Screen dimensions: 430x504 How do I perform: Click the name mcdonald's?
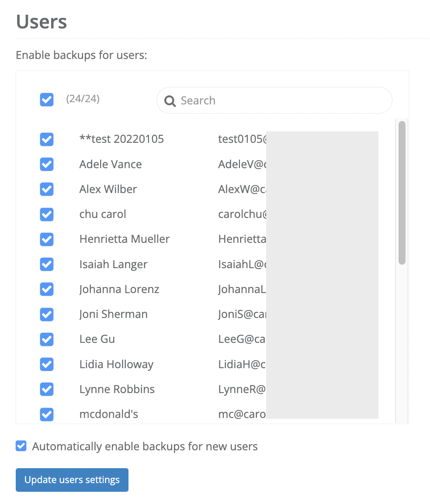[109, 414]
